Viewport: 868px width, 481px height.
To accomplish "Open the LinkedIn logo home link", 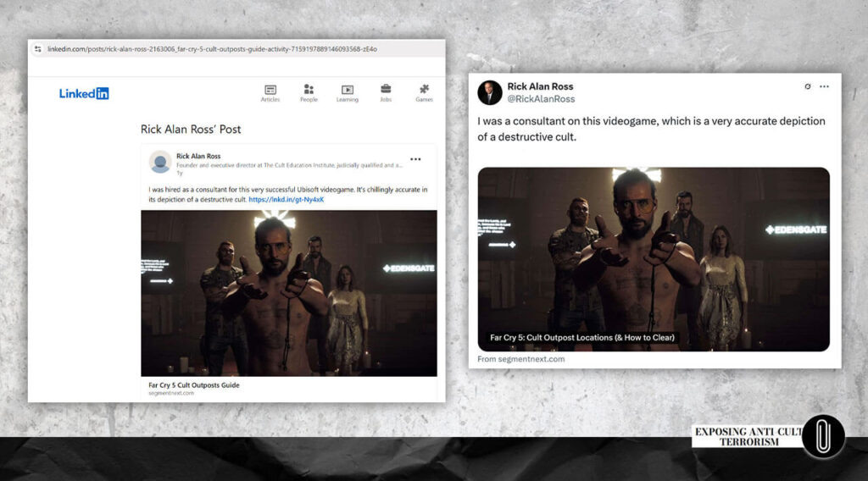I will (x=84, y=93).
